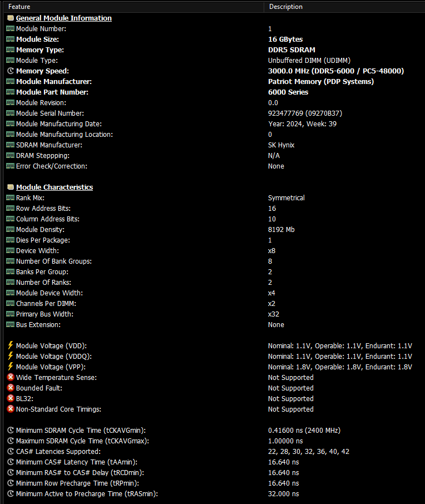Open the General Module Information heading
Image resolution: width=425 pixels, height=504 pixels.
tap(63, 18)
